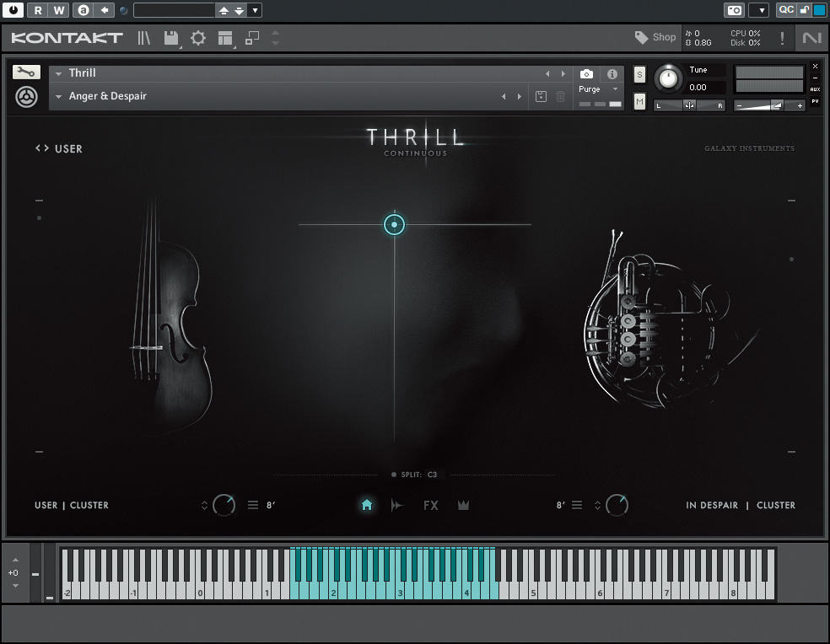Click the Tune value 0.00 field
The height and width of the screenshot is (644, 830).
click(706, 88)
